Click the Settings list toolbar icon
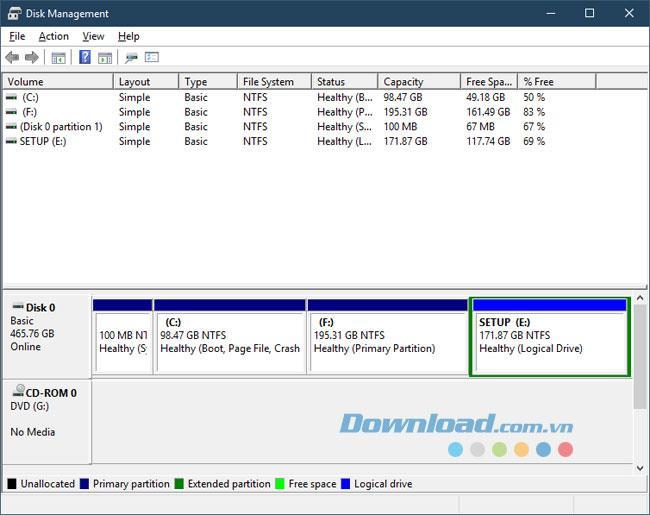Screen dimensions: 650x515 point(152,57)
